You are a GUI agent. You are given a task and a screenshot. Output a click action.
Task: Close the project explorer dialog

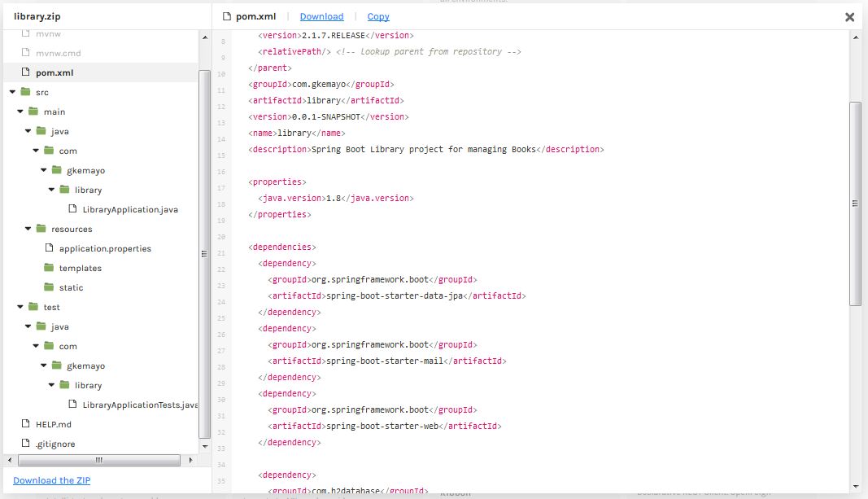click(x=849, y=16)
